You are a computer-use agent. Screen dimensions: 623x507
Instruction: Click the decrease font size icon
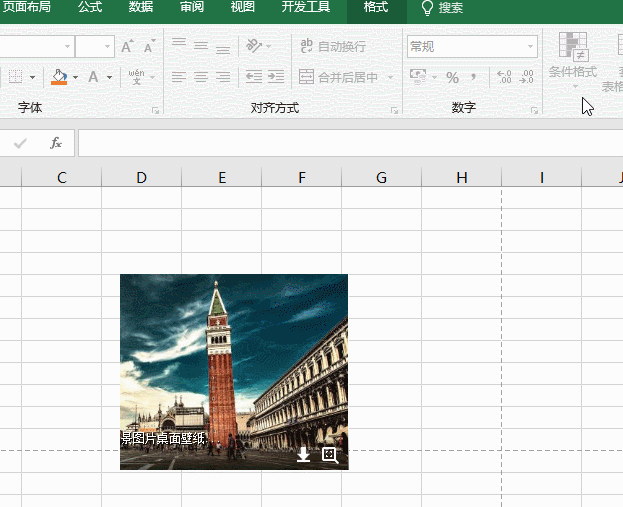coord(148,47)
